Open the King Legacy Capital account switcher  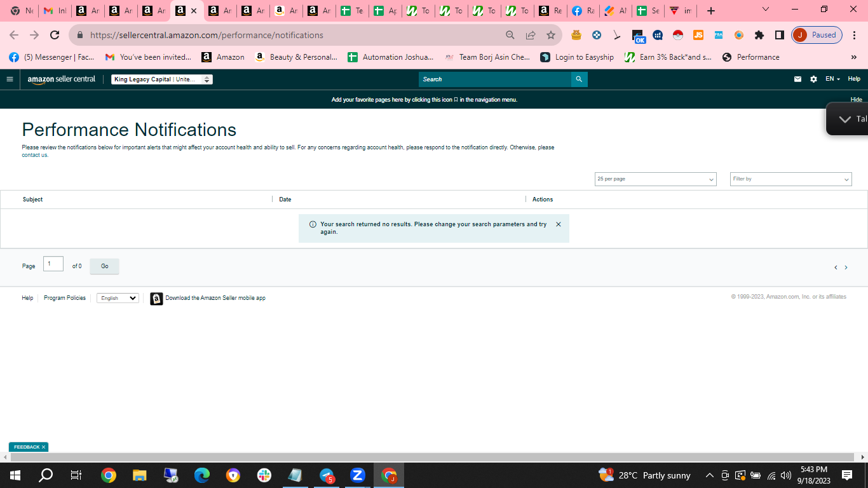[162, 79]
